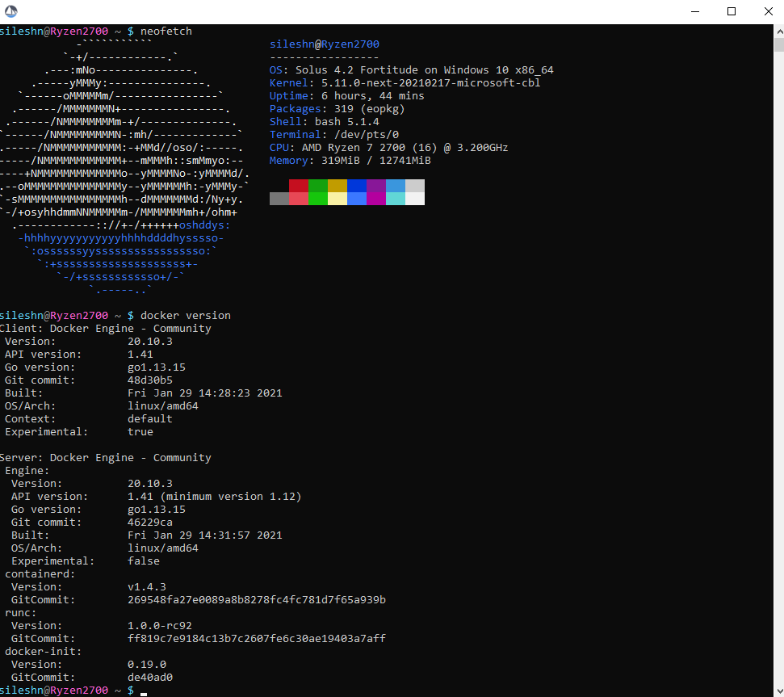Click the Memory '319MiB / 12741MiB' value
This screenshot has height=697, width=784.
[x=376, y=161]
